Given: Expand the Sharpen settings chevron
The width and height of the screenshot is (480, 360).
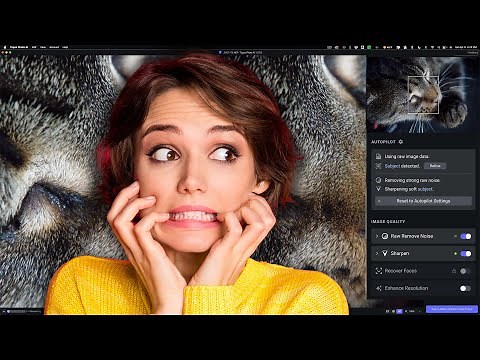Looking at the screenshot, I should pos(377,253).
